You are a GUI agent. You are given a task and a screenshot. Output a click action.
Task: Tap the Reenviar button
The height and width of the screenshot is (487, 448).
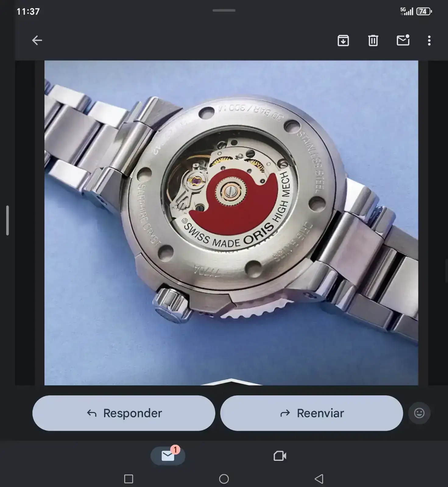pyautogui.click(x=312, y=413)
